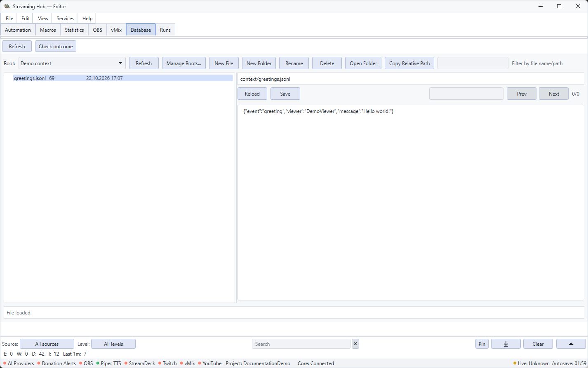Click the Streaming Hub app icon in title bar
The width and height of the screenshot is (588, 368).
coord(7,6)
